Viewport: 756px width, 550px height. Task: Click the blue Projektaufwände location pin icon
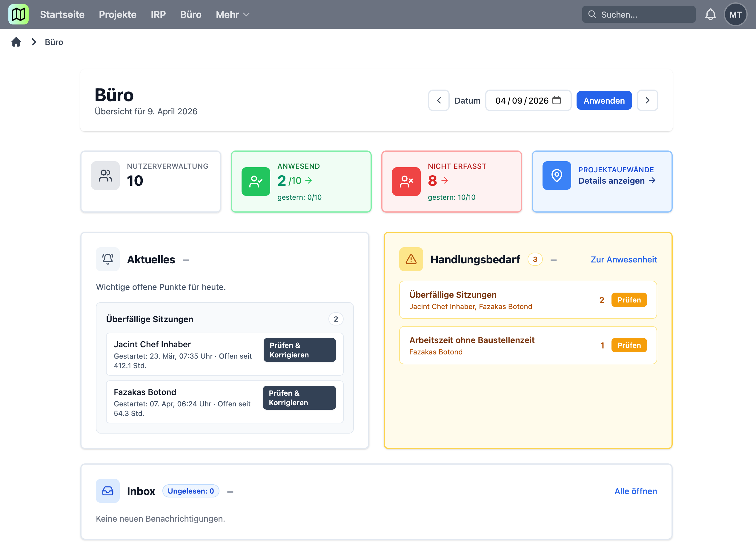click(556, 176)
